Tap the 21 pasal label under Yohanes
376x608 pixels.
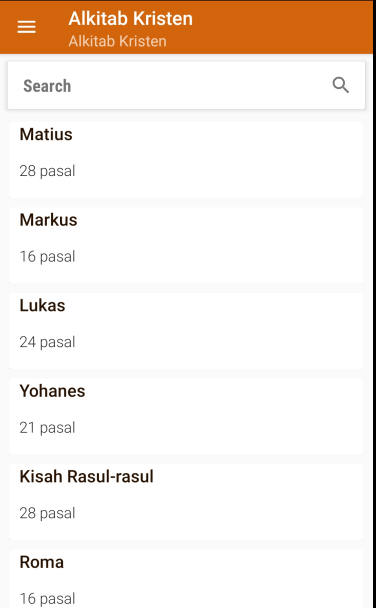tap(47, 428)
